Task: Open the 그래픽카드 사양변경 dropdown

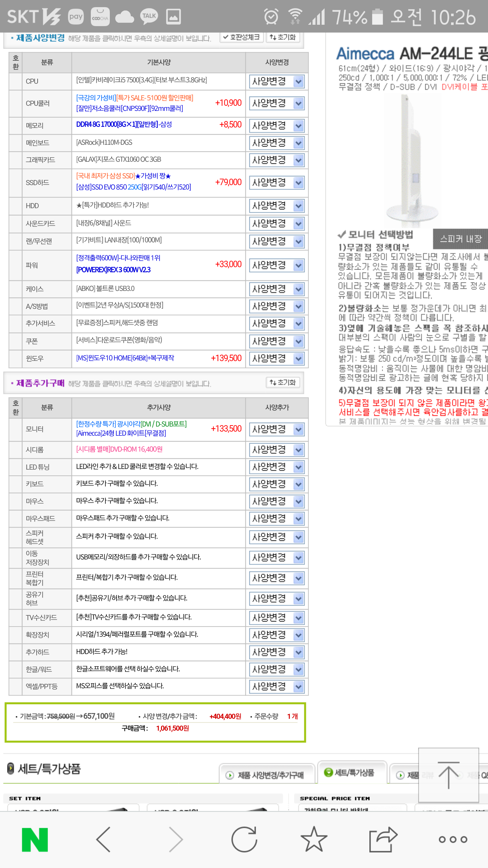Action: click(x=277, y=160)
